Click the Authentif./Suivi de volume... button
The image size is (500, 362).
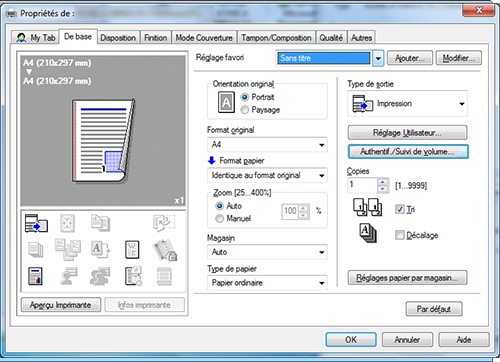click(x=408, y=152)
